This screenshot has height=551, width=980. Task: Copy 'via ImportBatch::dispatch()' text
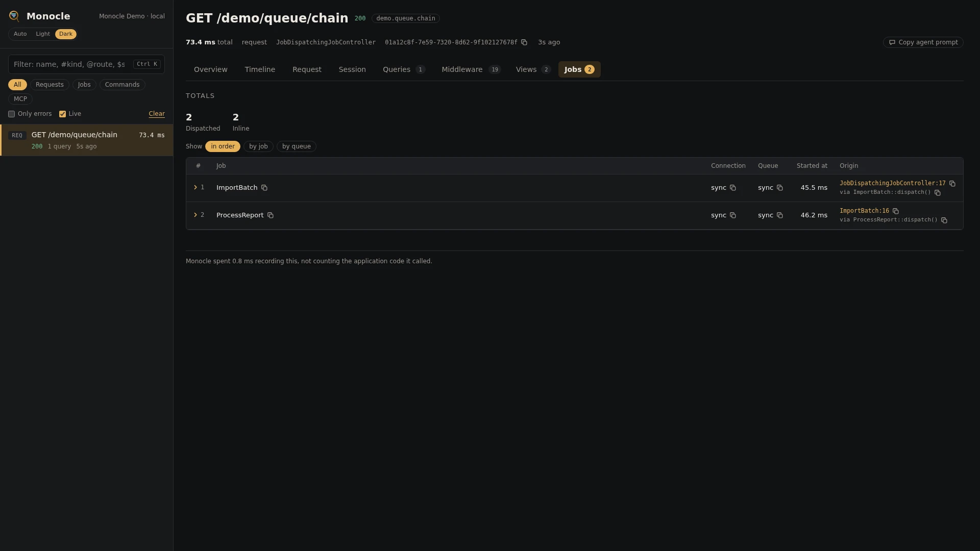point(938,193)
